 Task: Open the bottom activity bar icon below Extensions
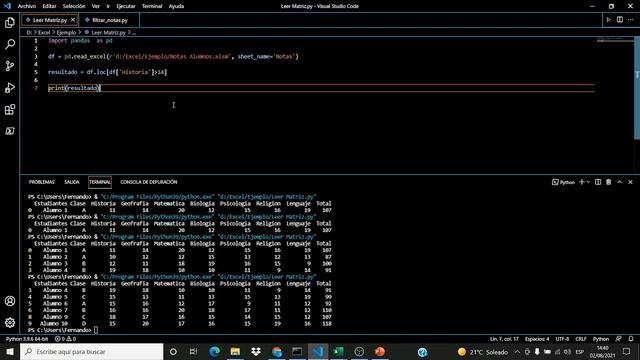tap(10, 131)
